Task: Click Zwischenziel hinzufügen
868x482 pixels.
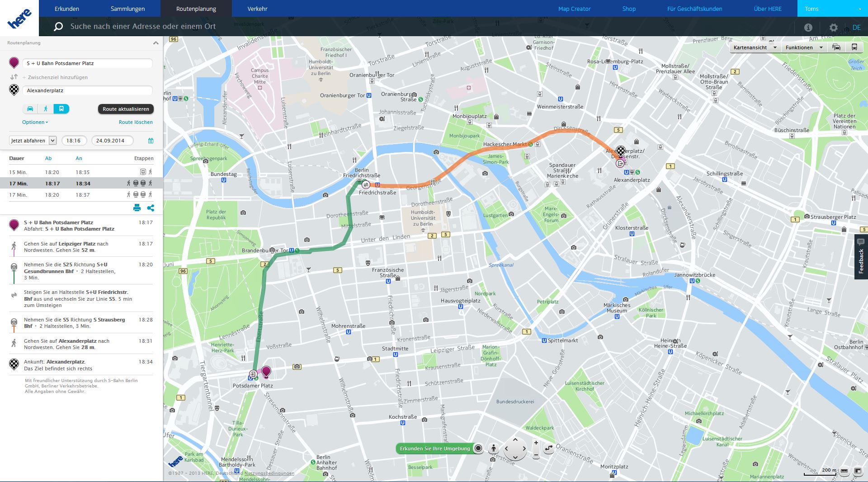Action: pos(55,77)
